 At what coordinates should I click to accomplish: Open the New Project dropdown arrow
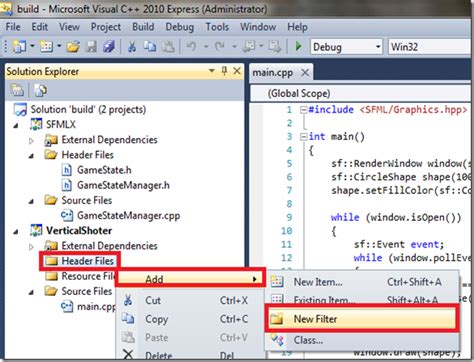(32, 46)
